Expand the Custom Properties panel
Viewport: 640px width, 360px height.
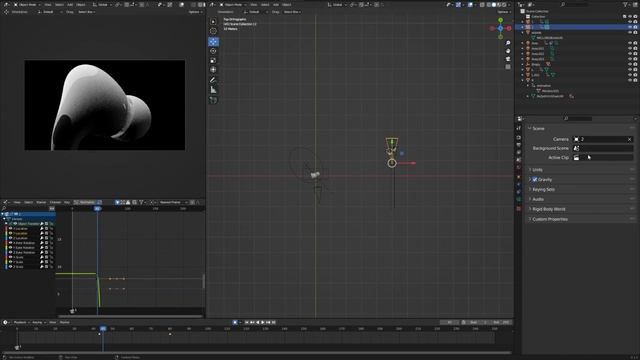pyautogui.click(x=549, y=219)
